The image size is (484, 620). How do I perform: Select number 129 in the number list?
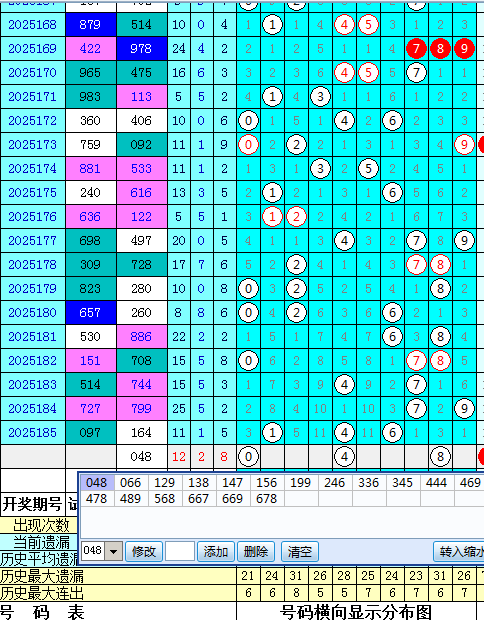pyautogui.click(x=164, y=482)
